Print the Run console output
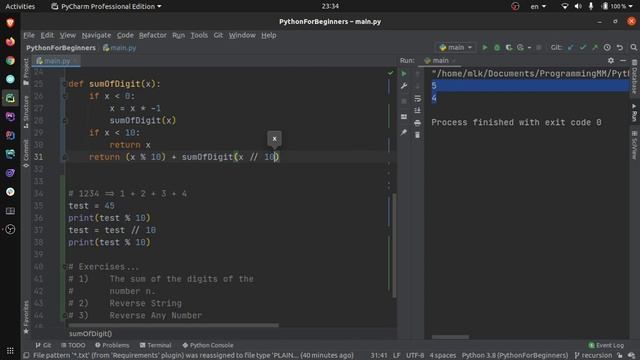Screen dimensions: 640x360 pyautogui.click(x=417, y=123)
